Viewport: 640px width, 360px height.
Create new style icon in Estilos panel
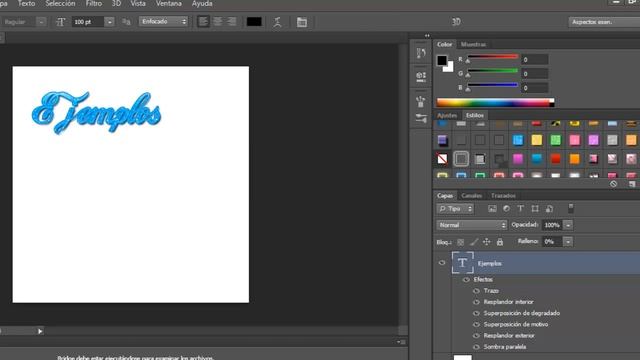tap(632, 184)
